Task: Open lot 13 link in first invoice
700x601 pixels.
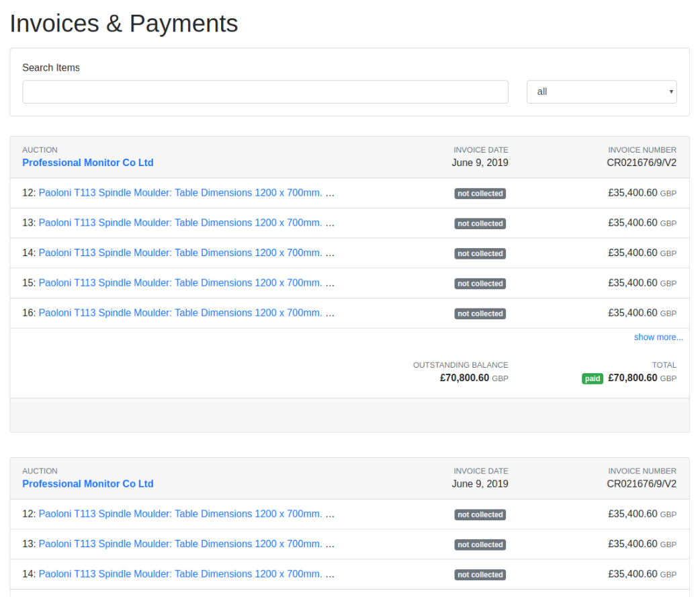Action: point(180,223)
